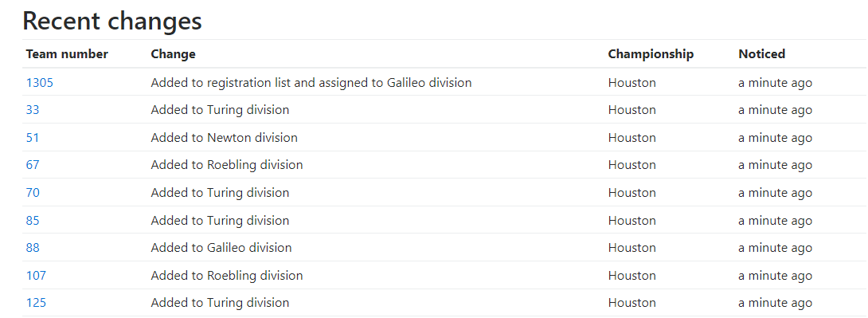
Task: Click 'Added to Roebling division' for team 107
Action: pos(227,275)
